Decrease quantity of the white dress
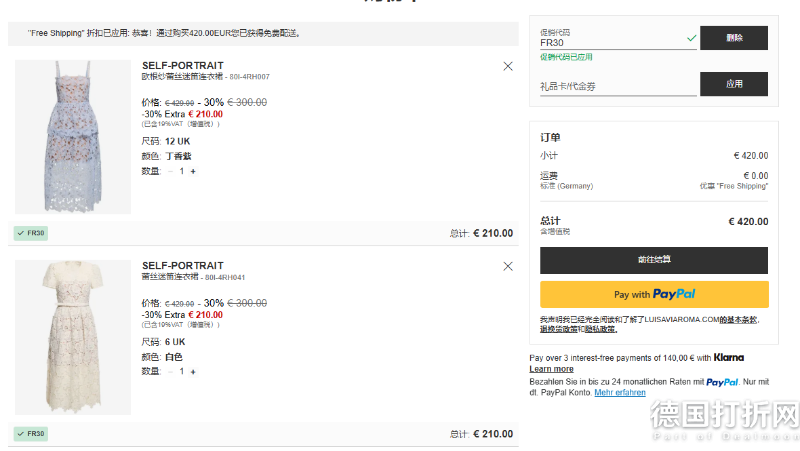Image resolution: width=800 pixels, height=451 pixels. coord(170,372)
